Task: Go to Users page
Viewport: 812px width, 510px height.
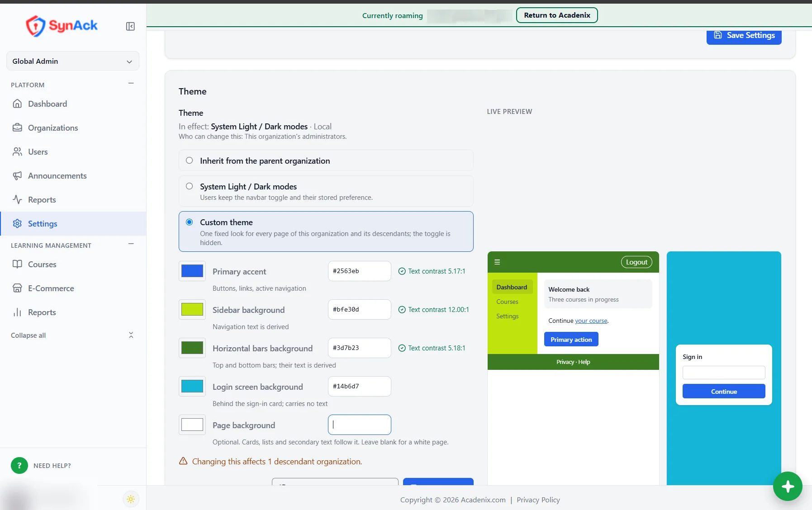Action: click(x=72, y=151)
